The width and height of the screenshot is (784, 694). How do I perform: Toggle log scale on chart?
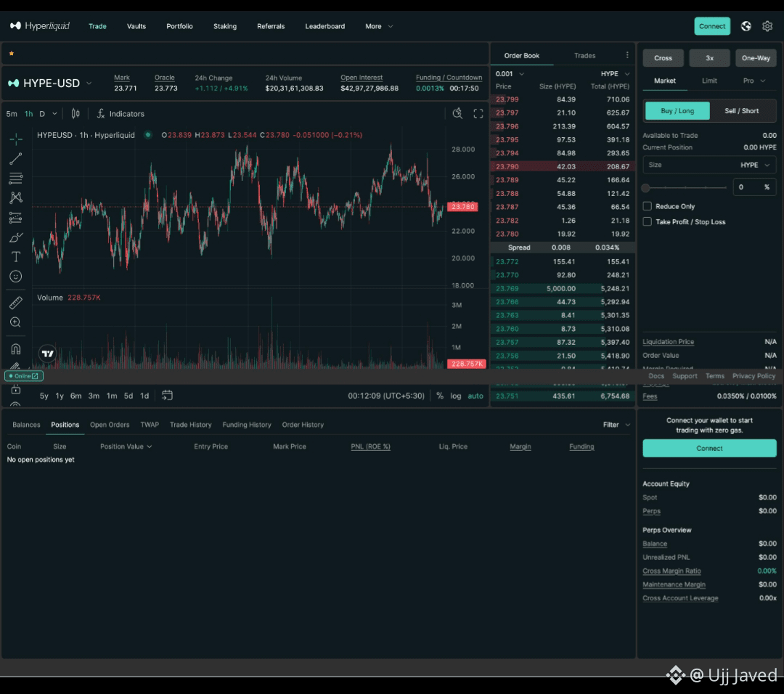[x=455, y=396]
